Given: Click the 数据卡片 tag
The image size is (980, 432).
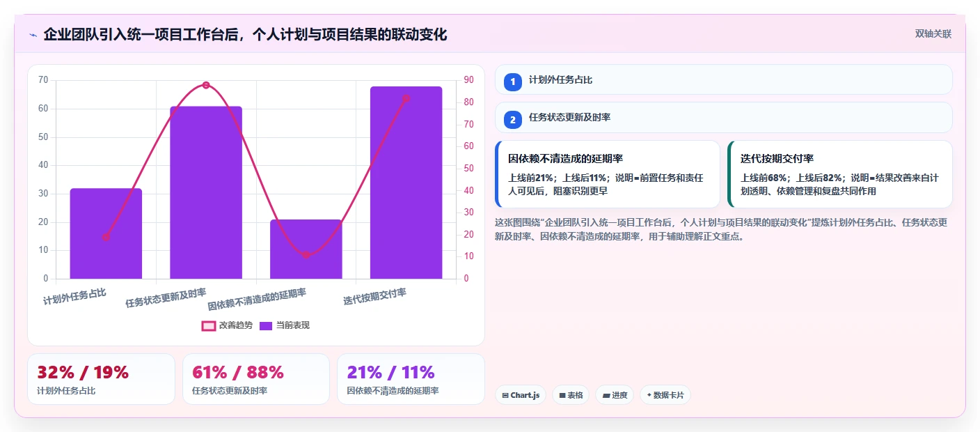Looking at the screenshot, I should pyautogui.click(x=665, y=395).
